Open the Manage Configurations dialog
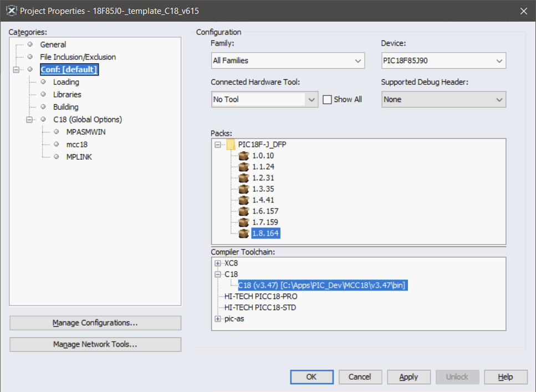The width and height of the screenshot is (536, 392). [x=95, y=323]
